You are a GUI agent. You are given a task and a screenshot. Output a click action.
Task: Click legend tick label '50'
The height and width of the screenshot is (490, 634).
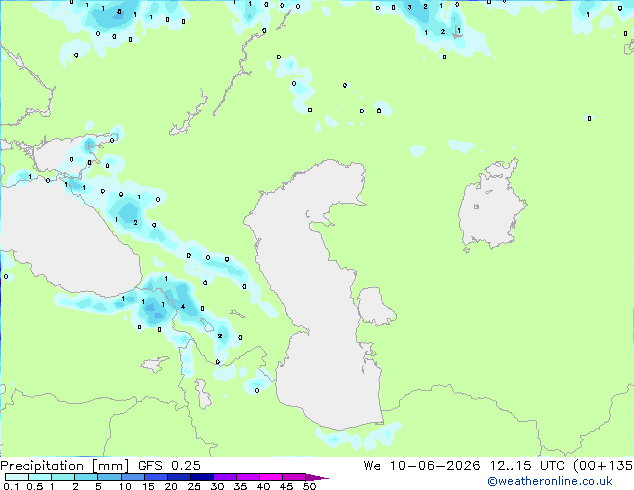click(x=309, y=486)
